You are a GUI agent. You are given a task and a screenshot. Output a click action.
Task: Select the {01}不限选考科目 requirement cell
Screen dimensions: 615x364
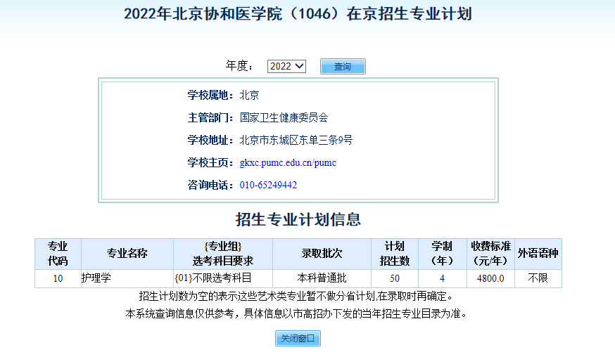click(x=213, y=278)
